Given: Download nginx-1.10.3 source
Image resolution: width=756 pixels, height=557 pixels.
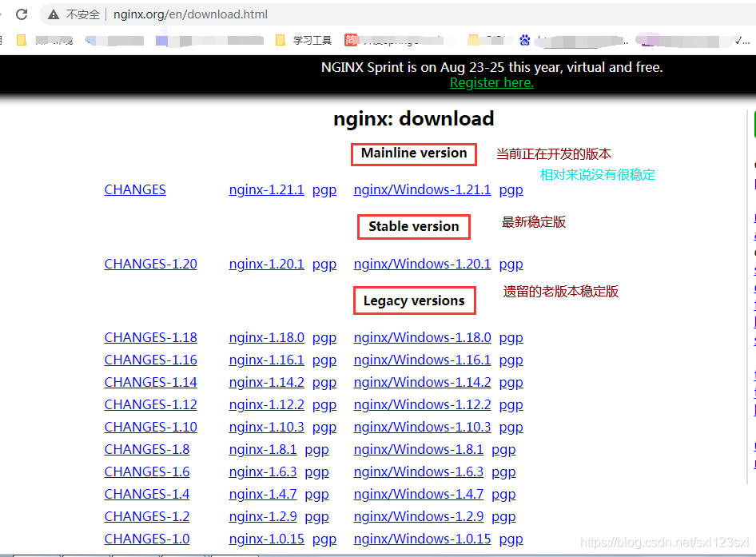Looking at the screenshot, I should [267, 428].
